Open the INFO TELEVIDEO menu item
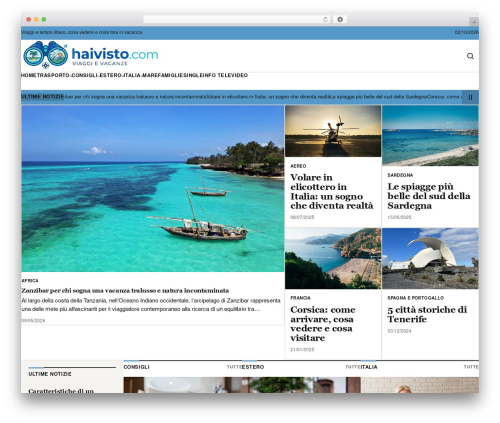Viewport: 500px width, 423px height. click(225, 75)
